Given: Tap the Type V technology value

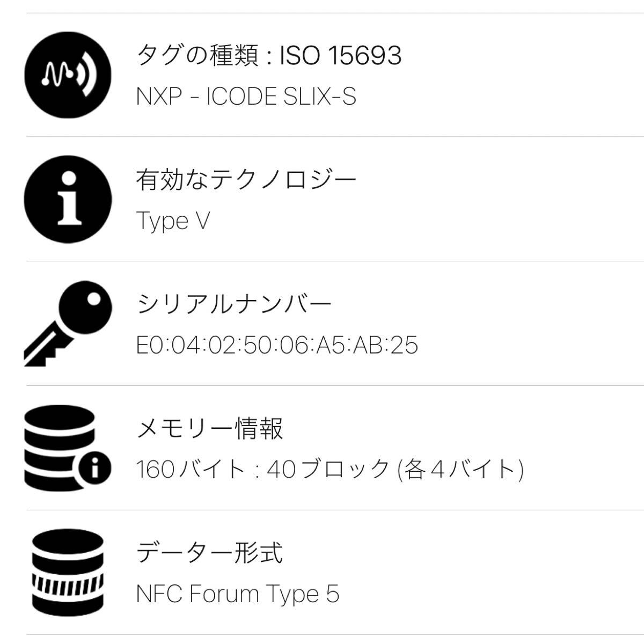Looking at the screenshot, I should coord(173,221).
